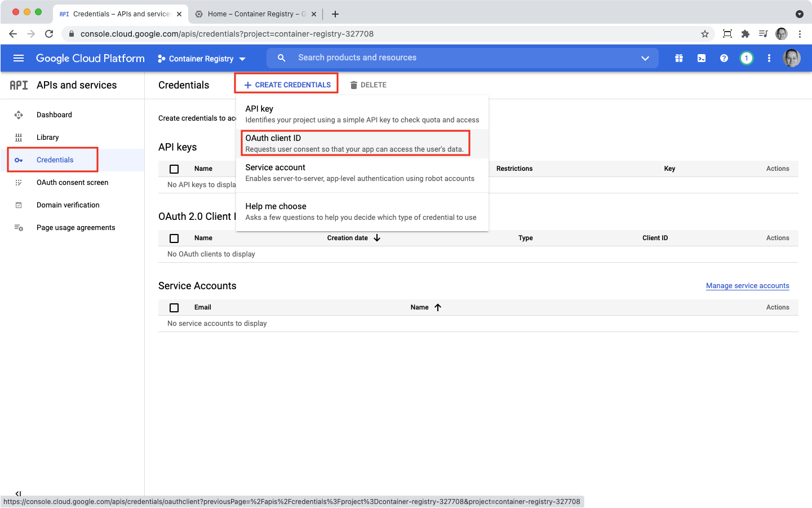
Task: Sort OAuth clients by Creation date arrow
Action: pyautogui.click(x=377, y=238)
